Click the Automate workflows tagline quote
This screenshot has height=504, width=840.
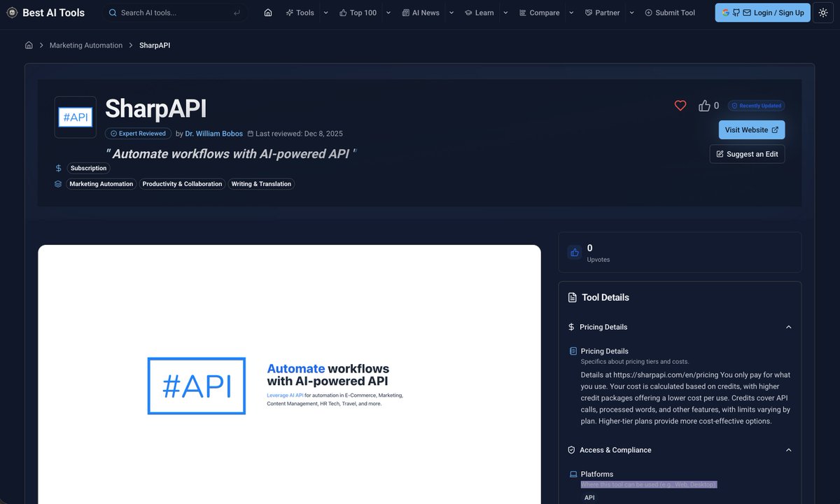coord(231,154)
